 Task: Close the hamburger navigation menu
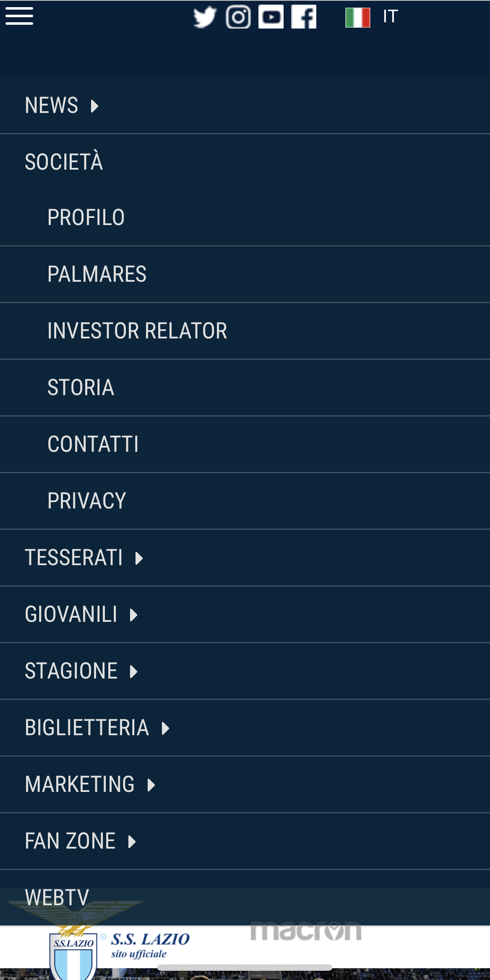[x=19, y=16]
